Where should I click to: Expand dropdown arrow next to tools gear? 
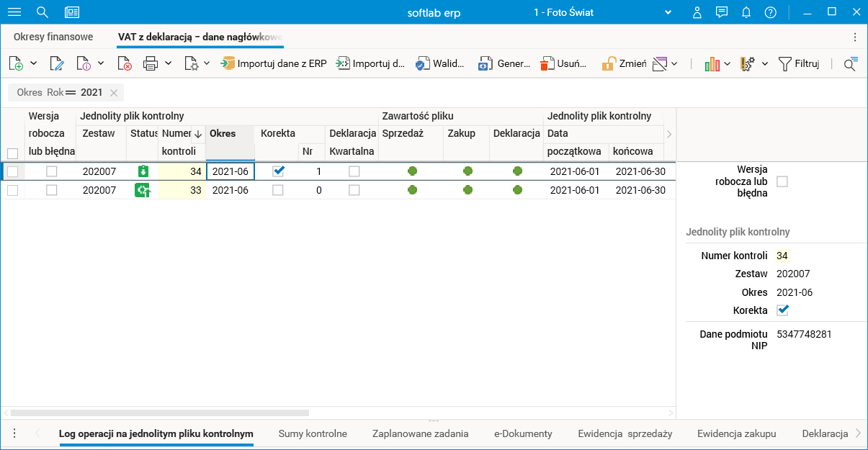[x=765, y=63]
